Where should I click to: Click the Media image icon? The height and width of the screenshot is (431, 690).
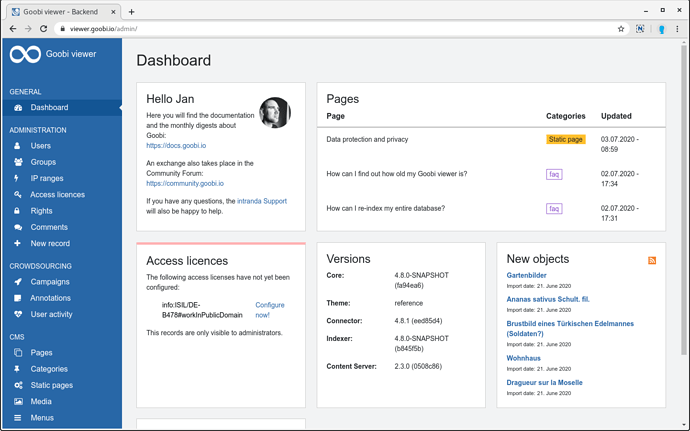point(18,402)
